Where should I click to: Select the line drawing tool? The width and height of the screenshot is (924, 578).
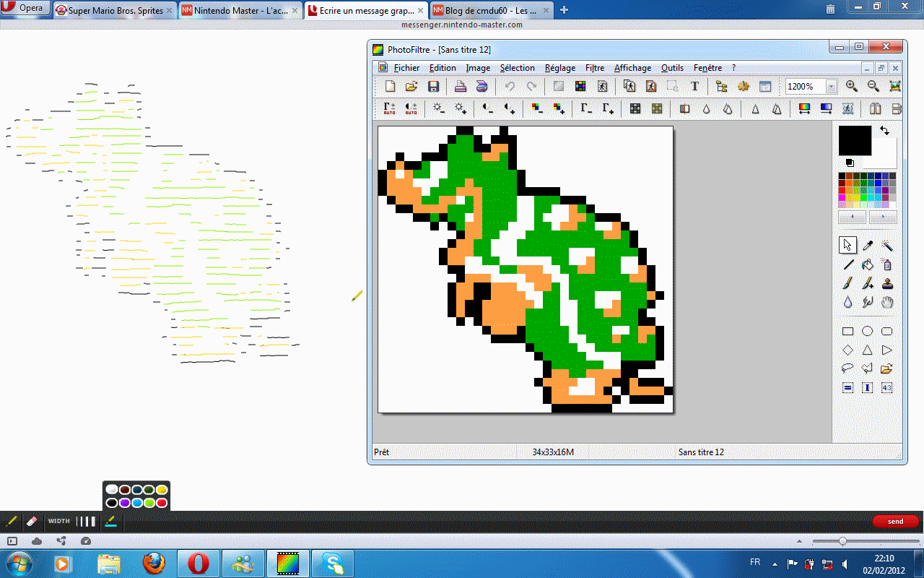(x=848, y=265)
